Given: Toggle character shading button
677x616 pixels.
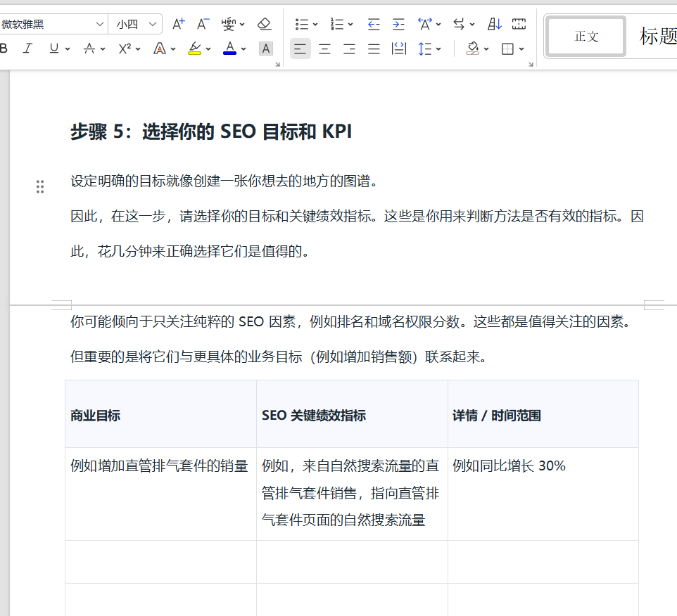Looking at the screenshot, I should pyautogui.click(x=265, y=49).
